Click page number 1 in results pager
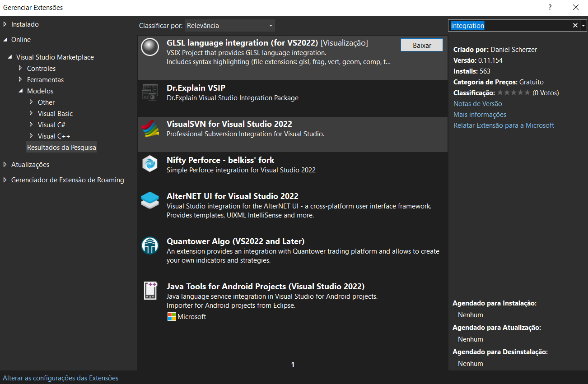 pos(293,365)
